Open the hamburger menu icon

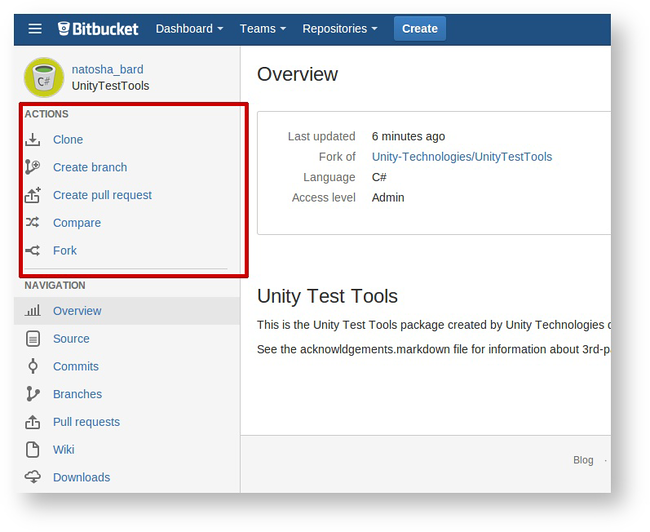pos(35,29)
